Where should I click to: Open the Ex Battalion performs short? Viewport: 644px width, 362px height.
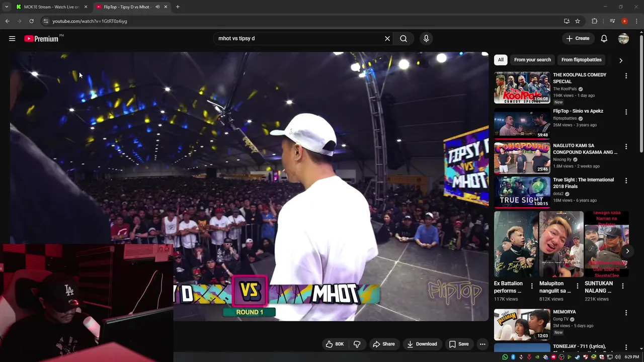pos(516,244)
